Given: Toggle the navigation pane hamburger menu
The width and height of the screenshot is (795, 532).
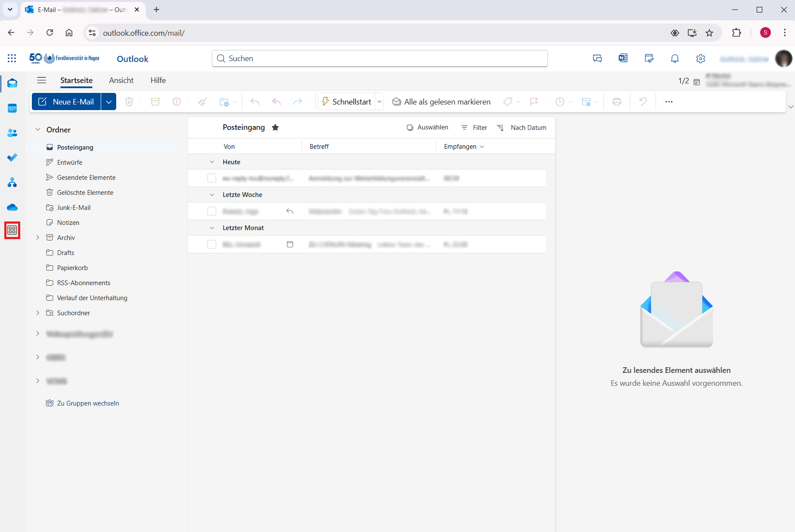Looking at the screenshot, I should (x=41, y=80).
